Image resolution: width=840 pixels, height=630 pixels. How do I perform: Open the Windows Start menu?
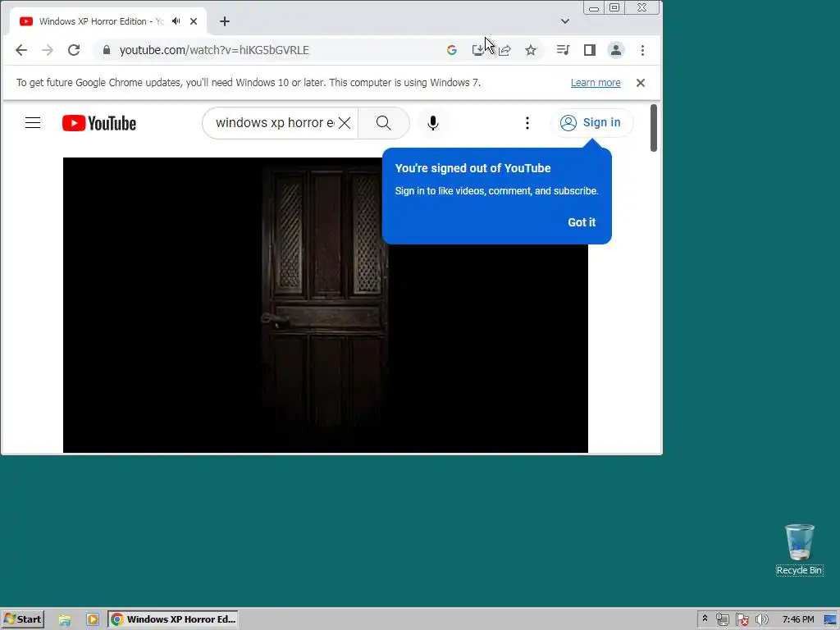[x=22, y=619]
